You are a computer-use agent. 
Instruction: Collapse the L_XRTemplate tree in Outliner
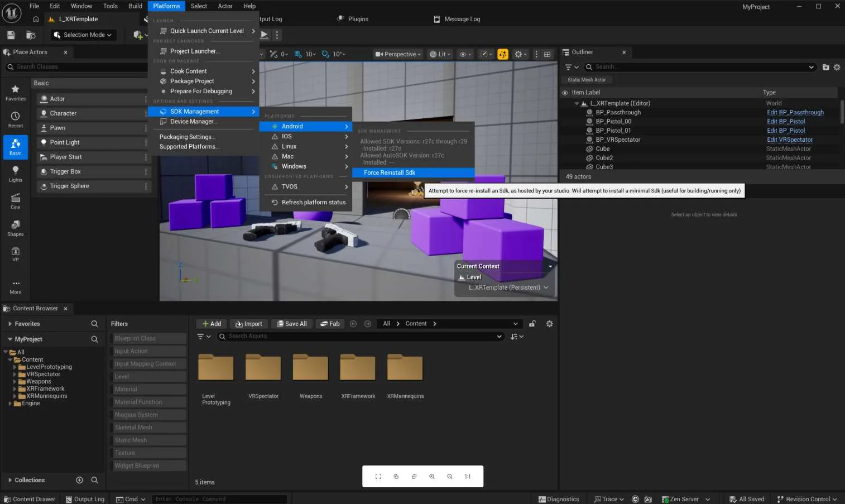[577, 103]
